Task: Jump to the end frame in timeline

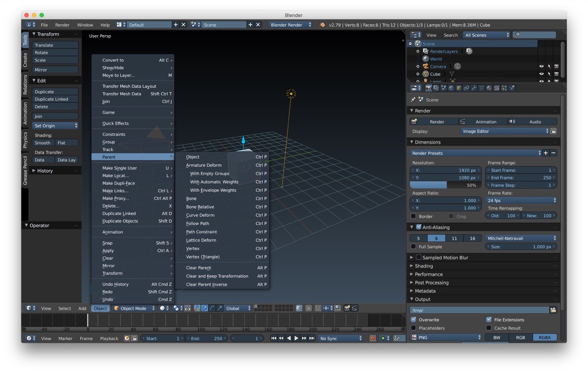Action: (x=312, y=338)
